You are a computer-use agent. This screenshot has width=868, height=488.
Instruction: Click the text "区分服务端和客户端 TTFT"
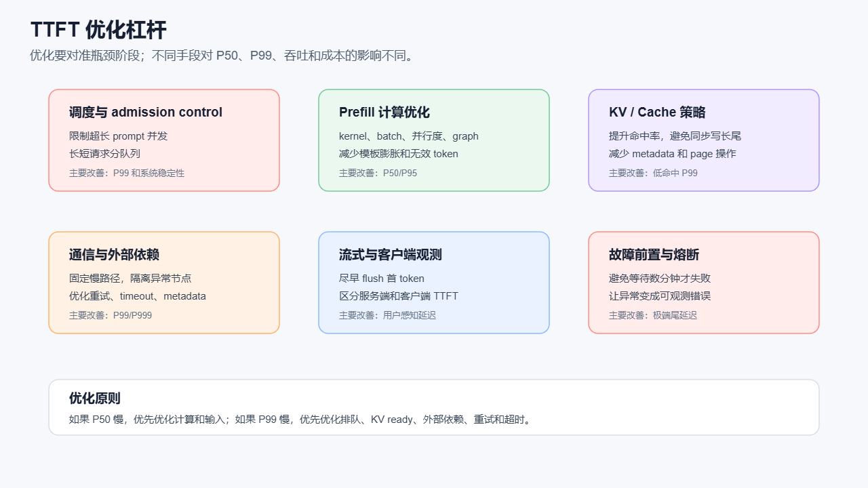(399, 296)
